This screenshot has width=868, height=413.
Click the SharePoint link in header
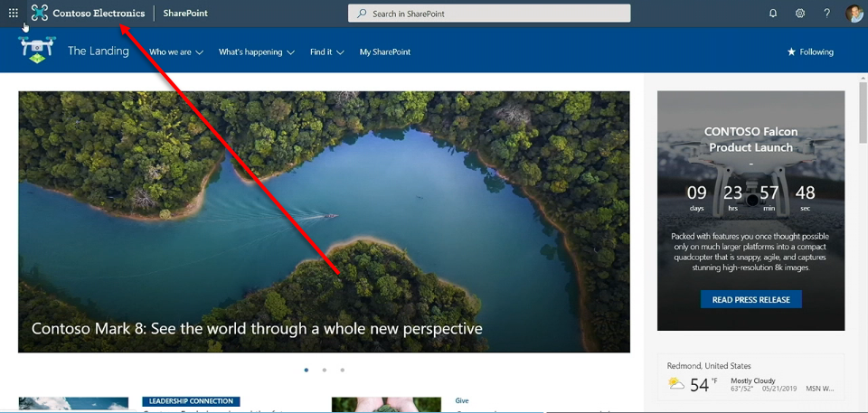(185, 14)
